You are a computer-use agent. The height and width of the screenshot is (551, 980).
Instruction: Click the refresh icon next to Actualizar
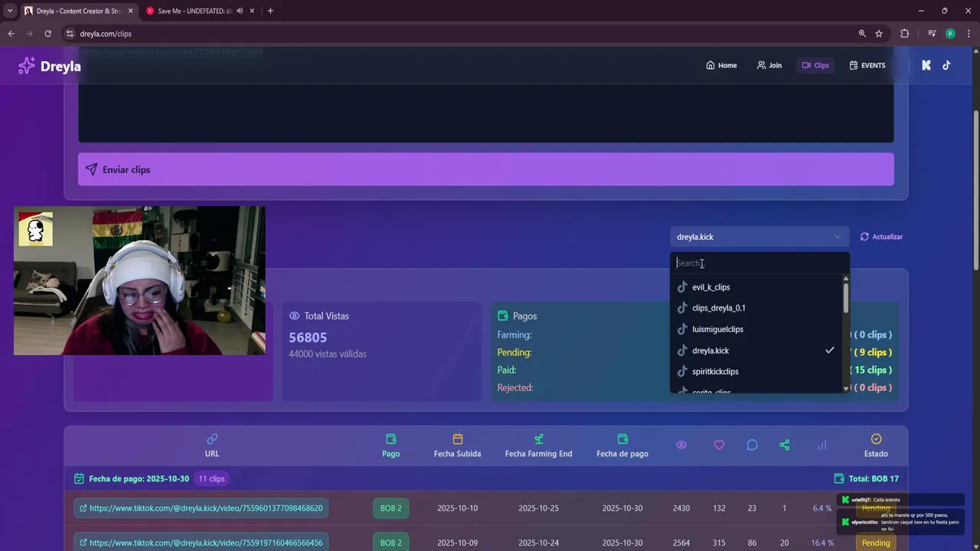point(864,236)
